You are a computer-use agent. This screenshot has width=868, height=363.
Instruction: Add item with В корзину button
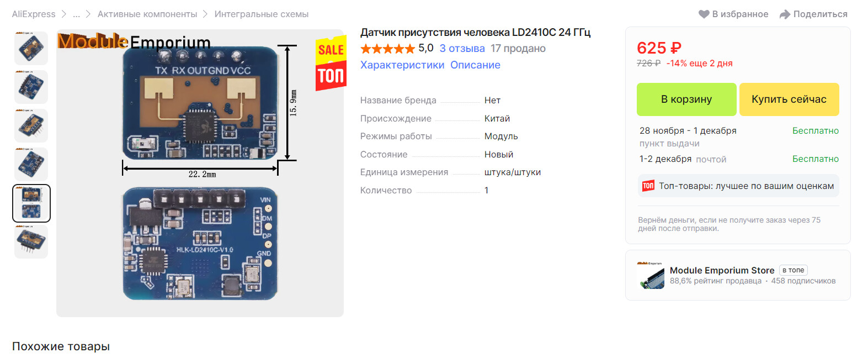pyautogui.click(x=686, y=99)
